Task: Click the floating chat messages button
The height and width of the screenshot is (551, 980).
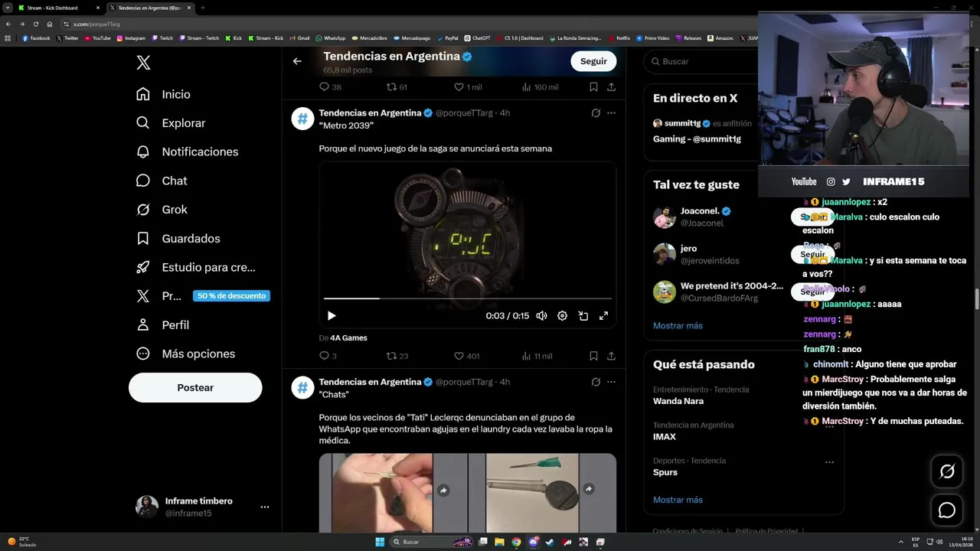Action: tap(947, 510)
